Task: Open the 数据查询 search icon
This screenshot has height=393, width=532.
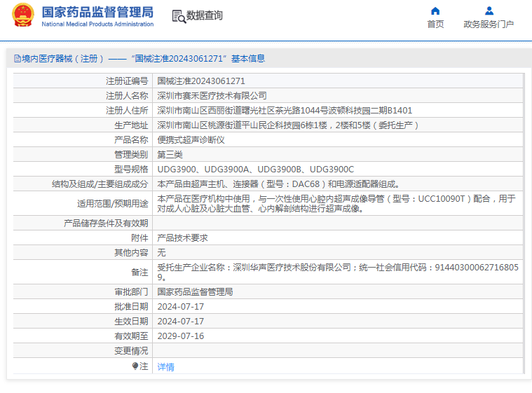Action: (x=179, y=16)
